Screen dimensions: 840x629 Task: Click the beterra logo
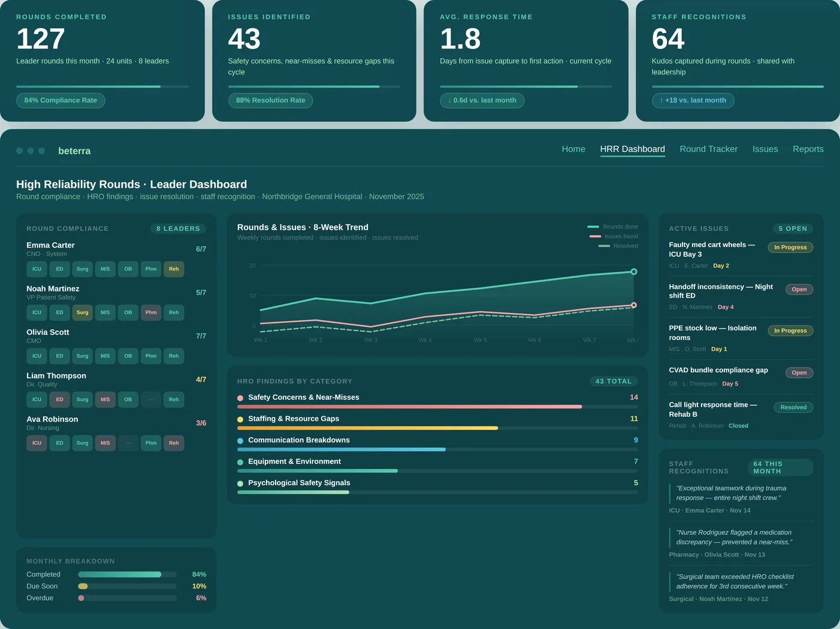click(74, 151)
